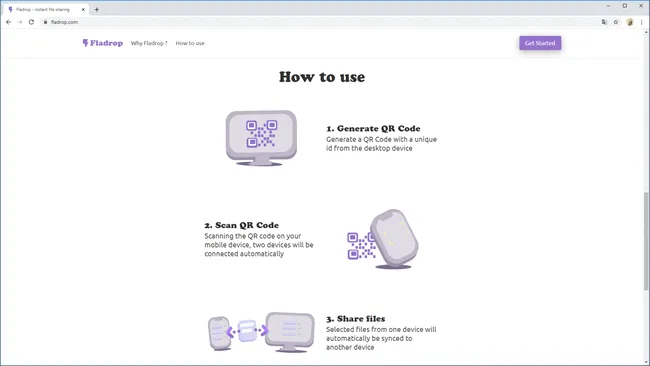Click the address bar showing fladrop.com
This screenshot has width=650, height=366.
(x=319, y=22)
